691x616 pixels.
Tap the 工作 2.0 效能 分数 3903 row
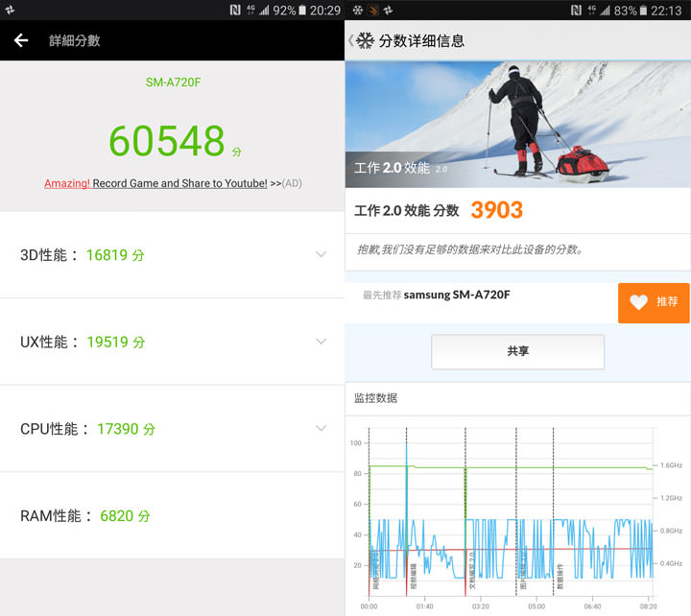pos(517,211)
